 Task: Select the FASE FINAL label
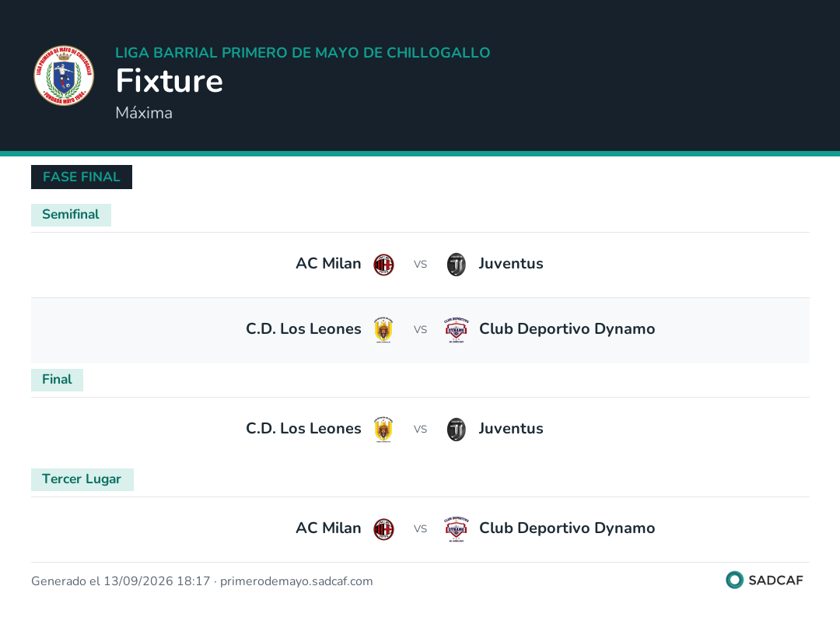click(82, 177)
